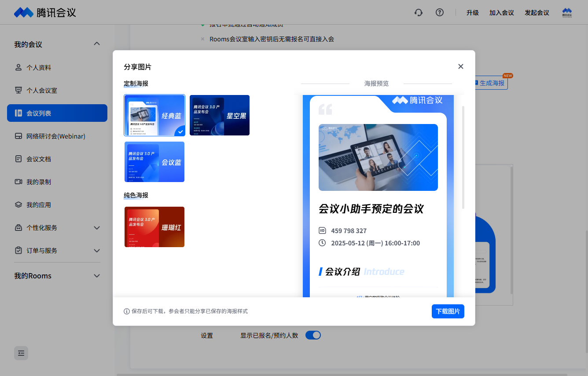This screenshot has height=376, width=588.
Task: Open 个人会议室 in sidebar
Action: pos(57,90)
